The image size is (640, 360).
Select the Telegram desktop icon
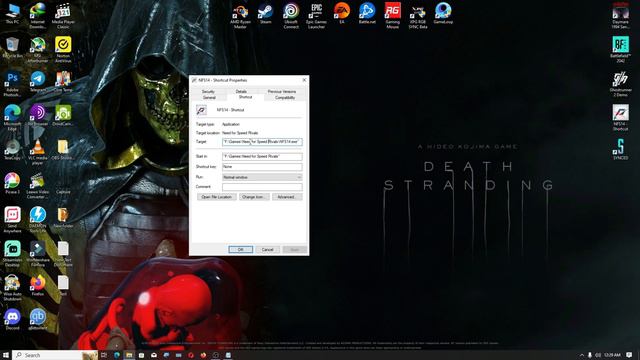pos(38,82)
